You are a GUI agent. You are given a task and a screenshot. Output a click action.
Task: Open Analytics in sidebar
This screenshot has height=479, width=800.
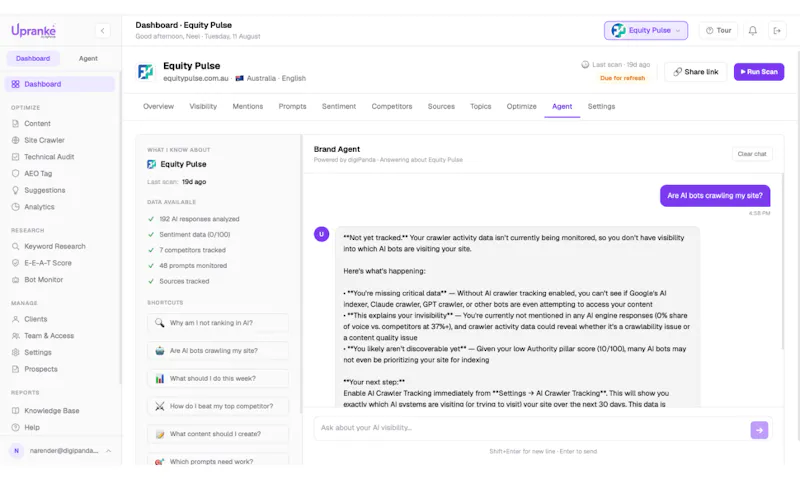click(x=39, y=207)
